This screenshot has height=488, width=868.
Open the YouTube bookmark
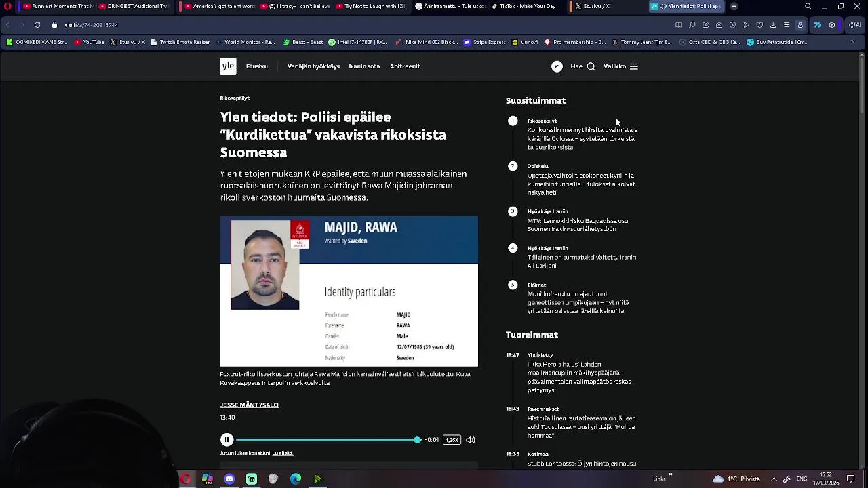coord(90,42)
